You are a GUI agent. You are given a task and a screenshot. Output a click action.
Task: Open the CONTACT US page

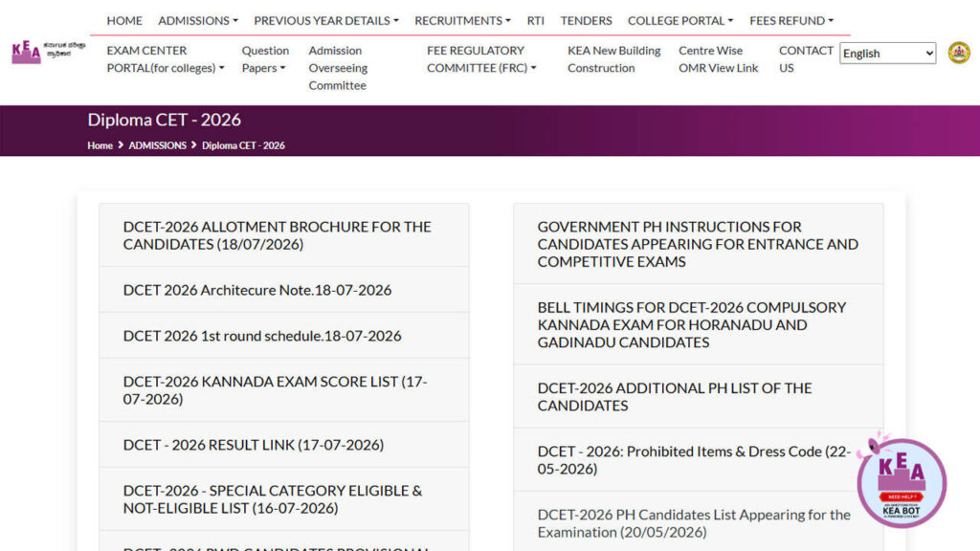806,58
